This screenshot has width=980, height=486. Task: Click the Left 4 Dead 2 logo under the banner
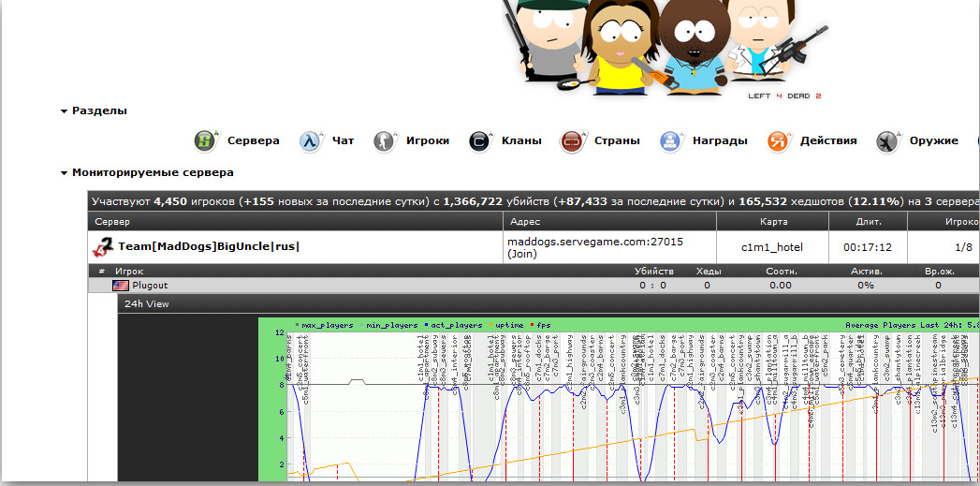[x=784, y=96]
